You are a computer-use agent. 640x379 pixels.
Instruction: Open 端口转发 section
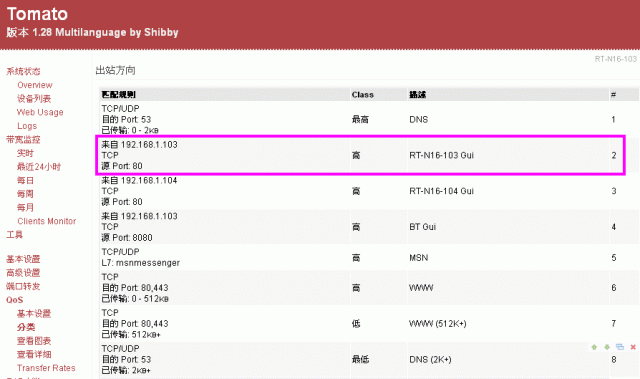(23, 286)
